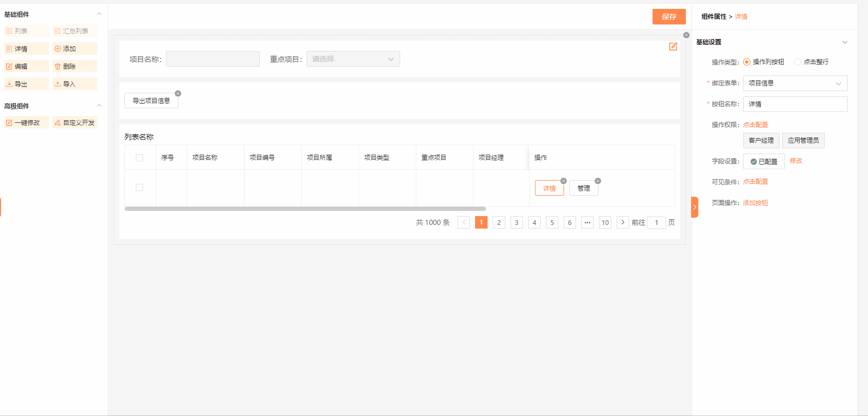
Task: Click the 详情 button in table row
Action: coord(550,188)
